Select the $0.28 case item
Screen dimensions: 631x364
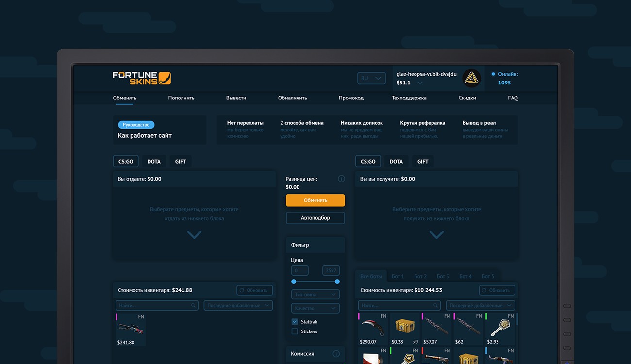(405, 330)
